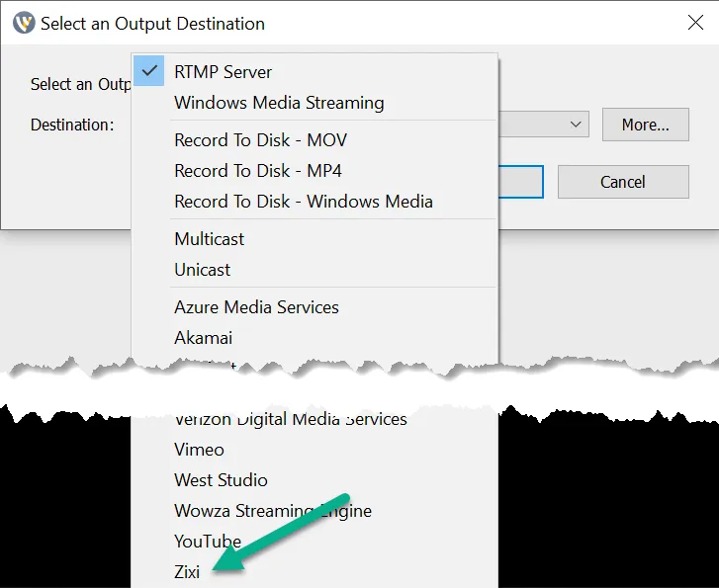Select YouTube as streaming destination
This screenshot has height=588, width=719.
pos(315,542)
